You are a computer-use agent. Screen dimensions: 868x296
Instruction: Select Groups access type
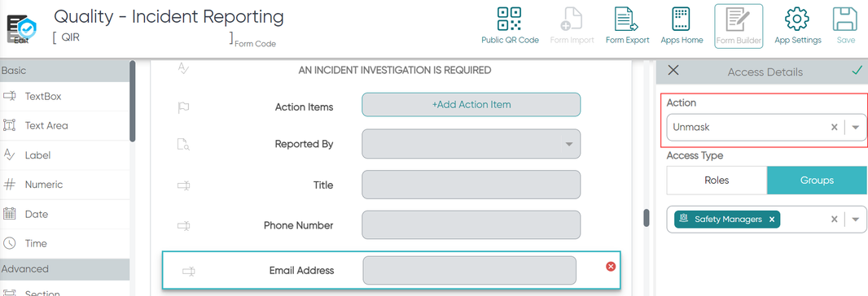(817, 181)
